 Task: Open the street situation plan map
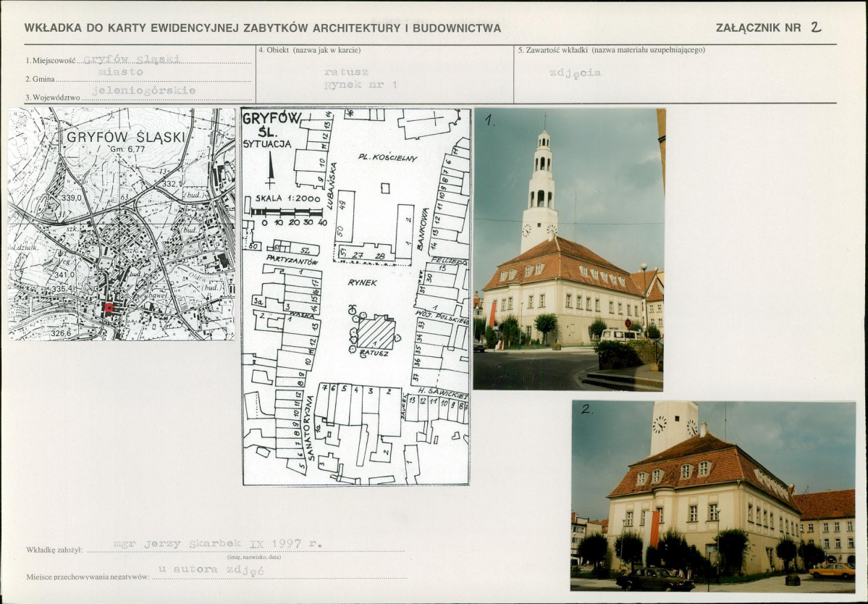[355, 296]
